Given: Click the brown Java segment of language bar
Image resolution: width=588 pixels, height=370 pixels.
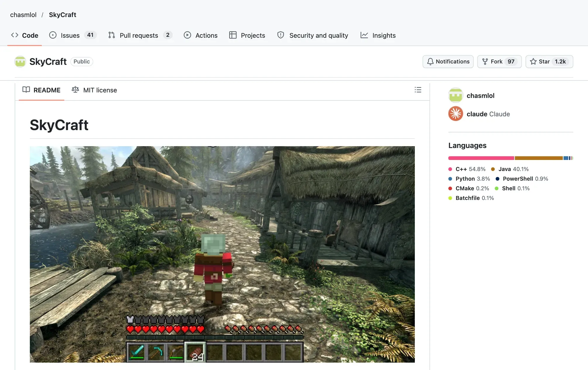Looking at the screenshot, I should (x=539, y=158).
